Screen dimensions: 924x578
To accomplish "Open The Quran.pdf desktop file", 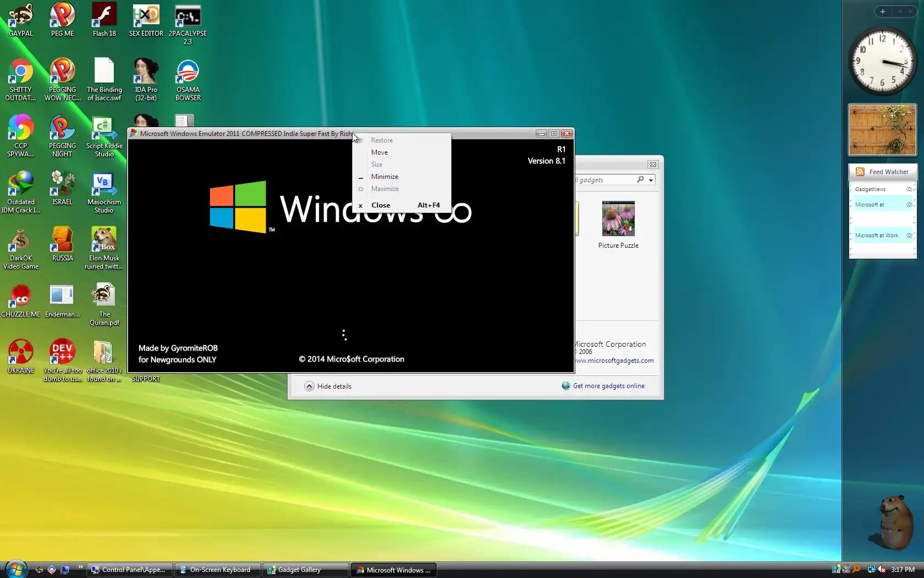I will click(104, 304).
